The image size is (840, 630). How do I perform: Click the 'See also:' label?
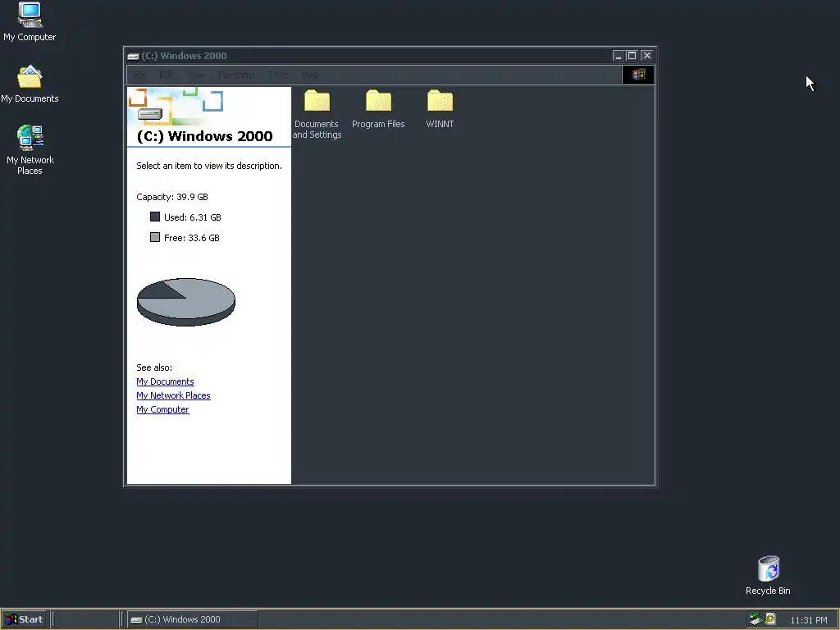pyautogui.click(x=154, y=367)
